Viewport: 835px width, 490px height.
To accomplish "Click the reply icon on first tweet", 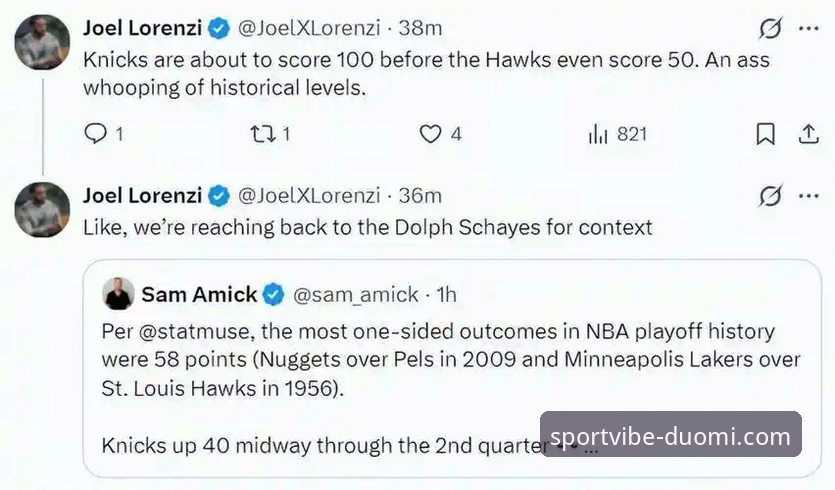I will pos(96,134).
